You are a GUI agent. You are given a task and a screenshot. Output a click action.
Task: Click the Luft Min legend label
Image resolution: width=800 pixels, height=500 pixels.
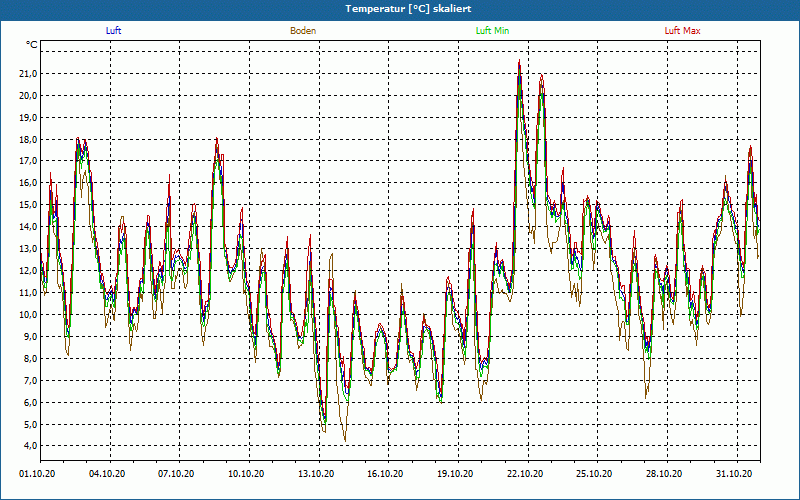pyautogui.click(x=492, y=31)
